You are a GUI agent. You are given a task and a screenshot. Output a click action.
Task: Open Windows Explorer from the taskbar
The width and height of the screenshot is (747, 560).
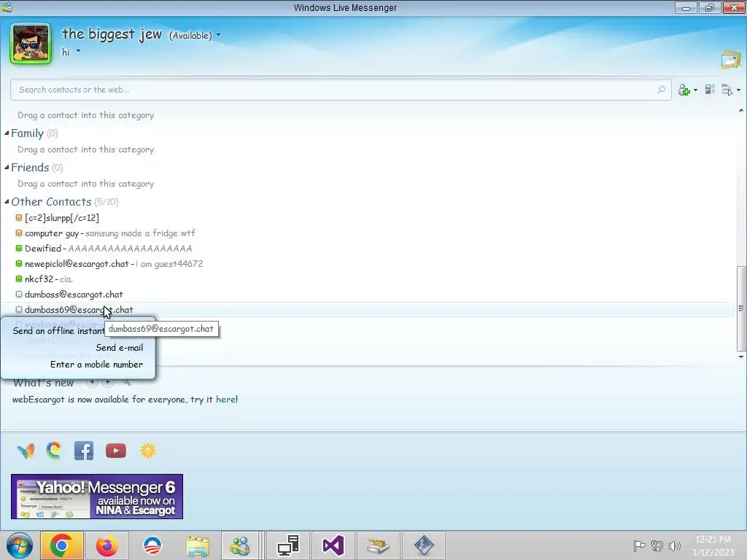(198, 546)
